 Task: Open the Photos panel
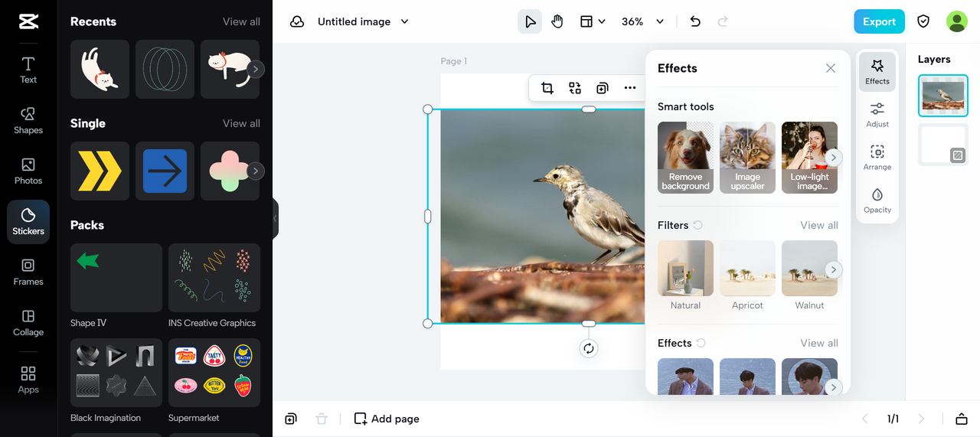[x=28, y=171]
